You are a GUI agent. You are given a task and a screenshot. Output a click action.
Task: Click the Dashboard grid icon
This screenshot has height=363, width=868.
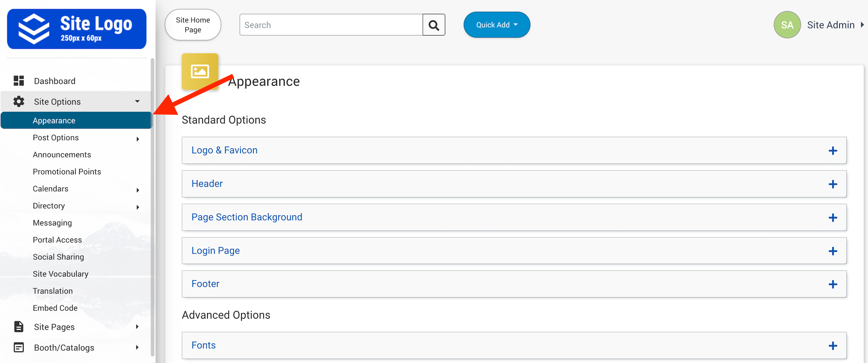19,81
